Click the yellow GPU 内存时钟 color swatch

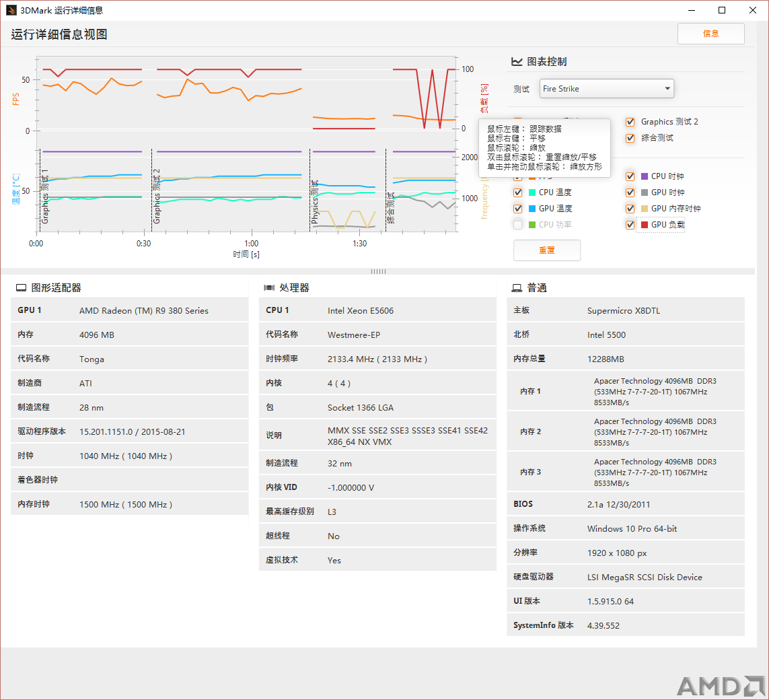(645, 209)
